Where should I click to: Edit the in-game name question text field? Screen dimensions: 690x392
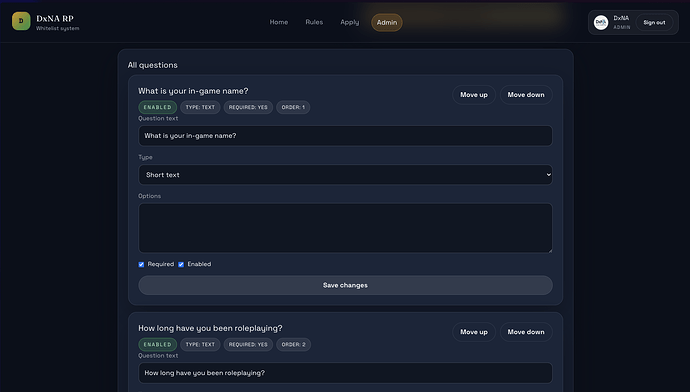coord(345,136)
